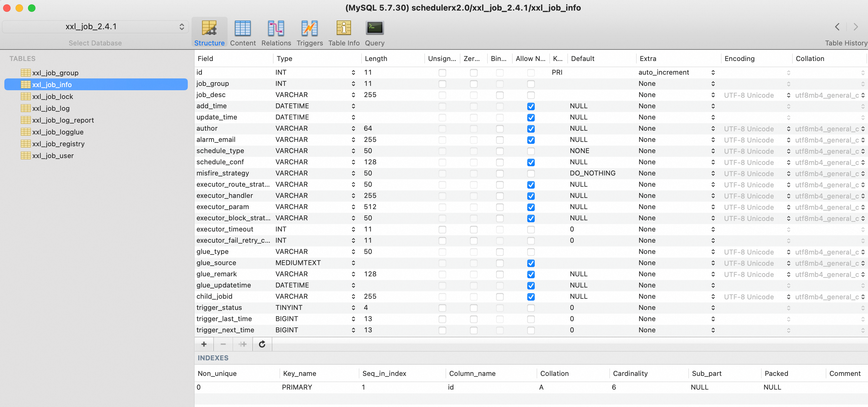This screenshot has height=407, width=868.
Task: Toggle Unsigned checkbox for id field
Action: pos(442,73)
